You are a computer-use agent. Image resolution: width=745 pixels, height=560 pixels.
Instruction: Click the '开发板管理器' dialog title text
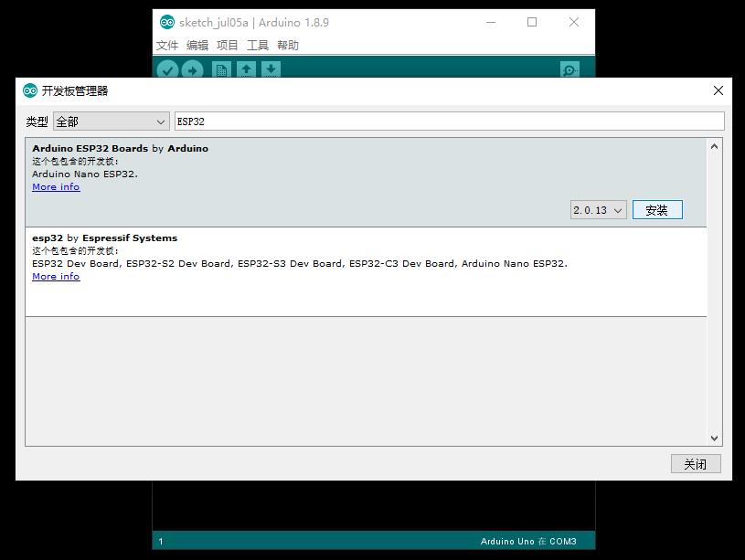click(x=75, y=90)
